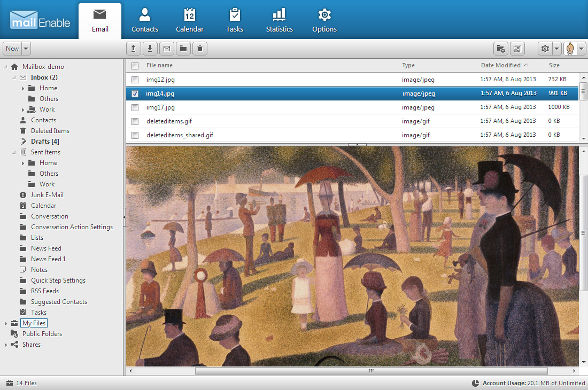Click the Contacts person icon in tree
The height and width of the screenshot is (390, 588).
click(23, 120)
